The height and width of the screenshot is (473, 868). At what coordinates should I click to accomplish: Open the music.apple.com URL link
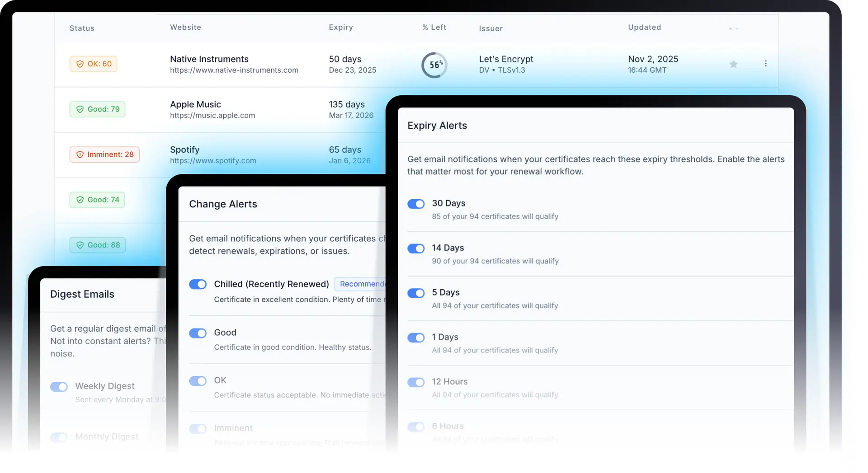[x=212, y=115]
